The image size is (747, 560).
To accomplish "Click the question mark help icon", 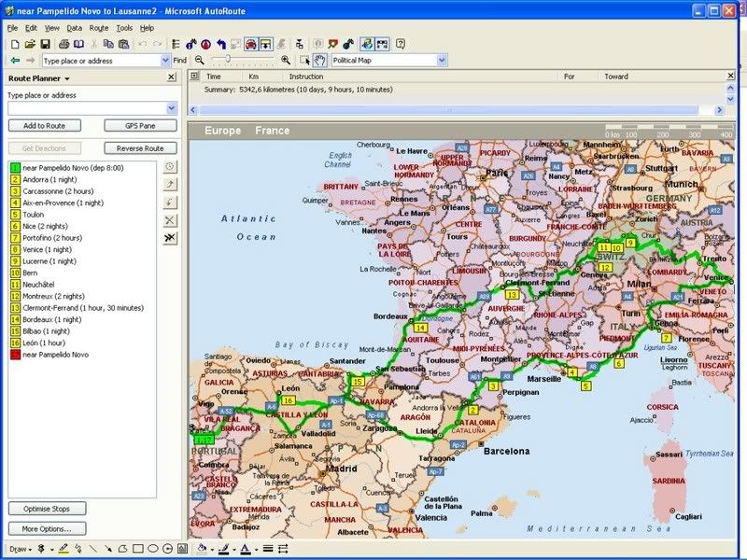I will point(401,44).
